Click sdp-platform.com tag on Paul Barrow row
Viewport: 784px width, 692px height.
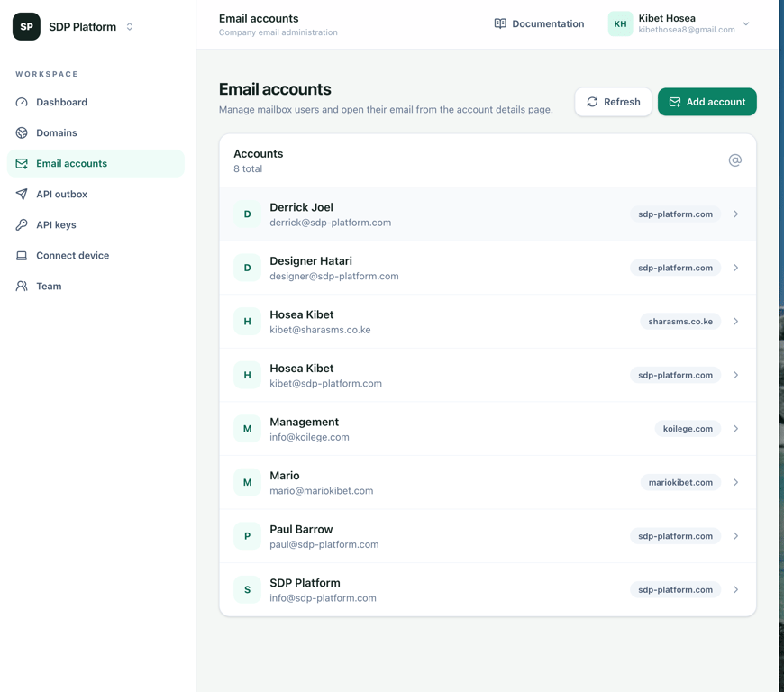coord(676,536)
